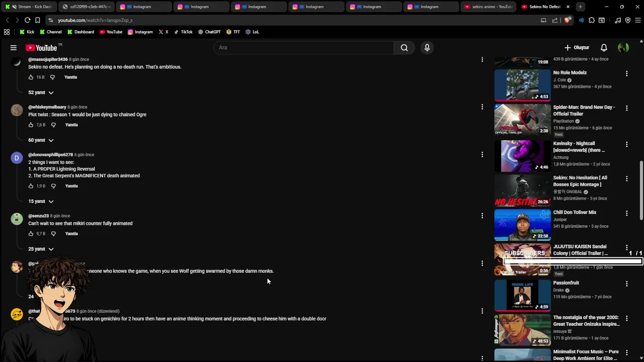Open the Dashboard bookmark

[x=80, y=32]
